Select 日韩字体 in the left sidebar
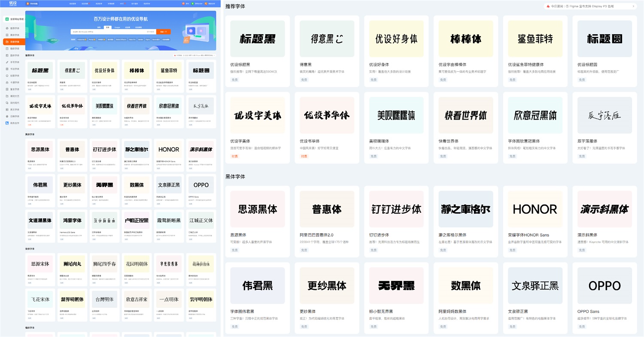The image size is (644, 337). click(x=12, y=116)
